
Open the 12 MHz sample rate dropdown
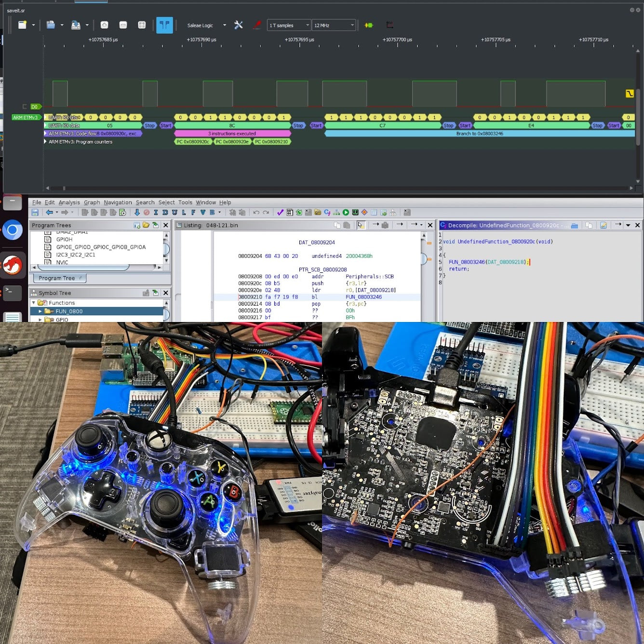click(x=334, y=25)
